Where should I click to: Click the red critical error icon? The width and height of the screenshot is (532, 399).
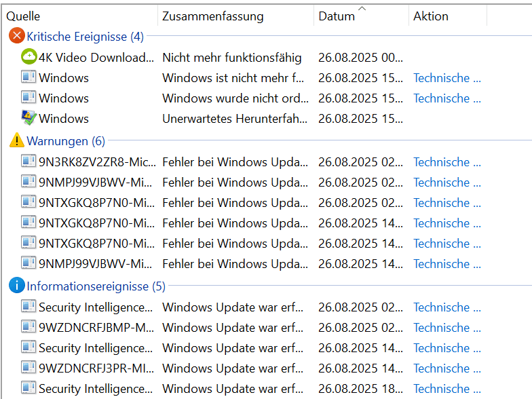point(16,37)
